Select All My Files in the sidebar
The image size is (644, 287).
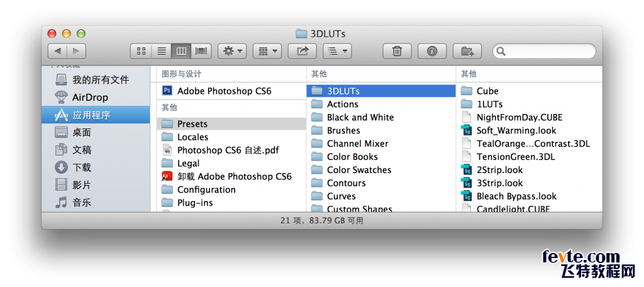(x=96, y=80)
